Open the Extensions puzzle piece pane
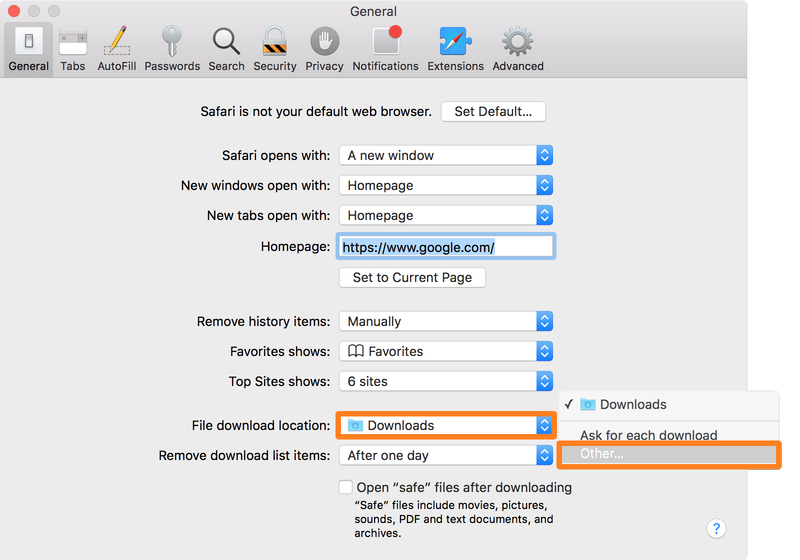The height and width of the screenshot is (560, 800). (455, 49)
